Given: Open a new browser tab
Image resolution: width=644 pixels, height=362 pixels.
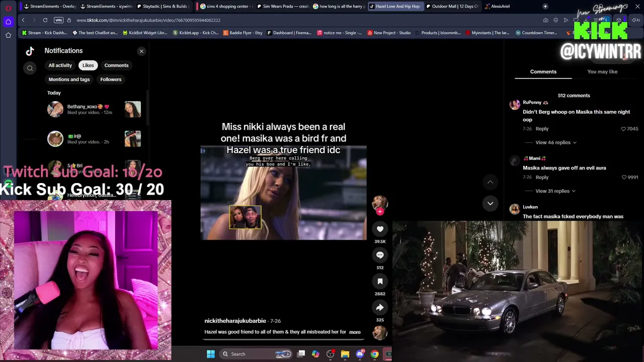Looking at the screenshot, I should [545, 7].
